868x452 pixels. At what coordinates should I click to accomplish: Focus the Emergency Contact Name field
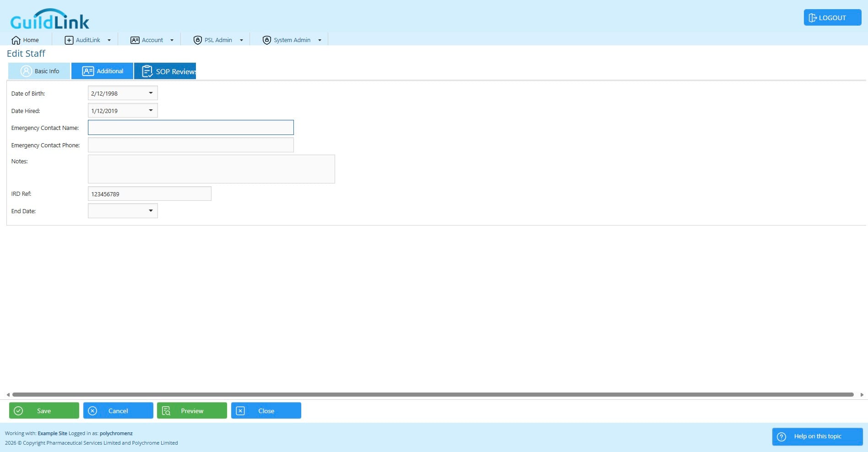pos(190,127)
